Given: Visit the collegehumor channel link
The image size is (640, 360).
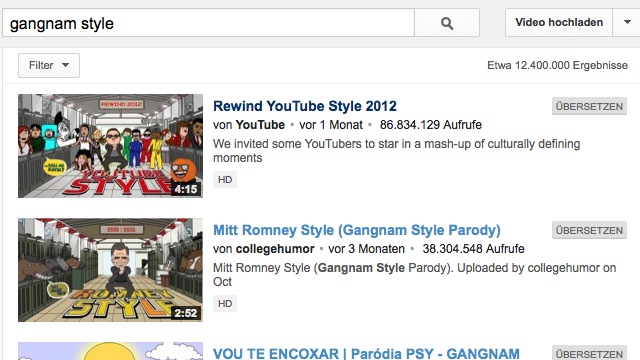Looking at the screenshot, I should click(275, 249).
